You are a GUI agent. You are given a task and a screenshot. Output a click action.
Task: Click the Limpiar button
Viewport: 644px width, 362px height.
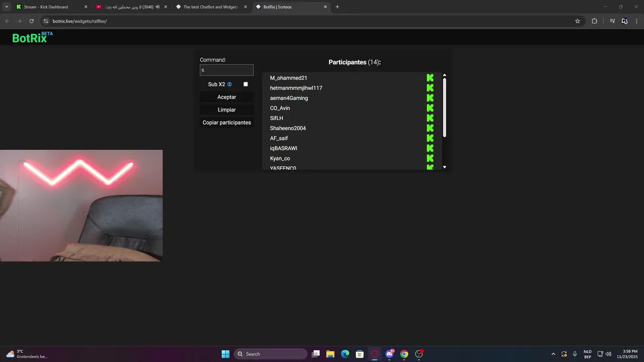tap(226, 110)
